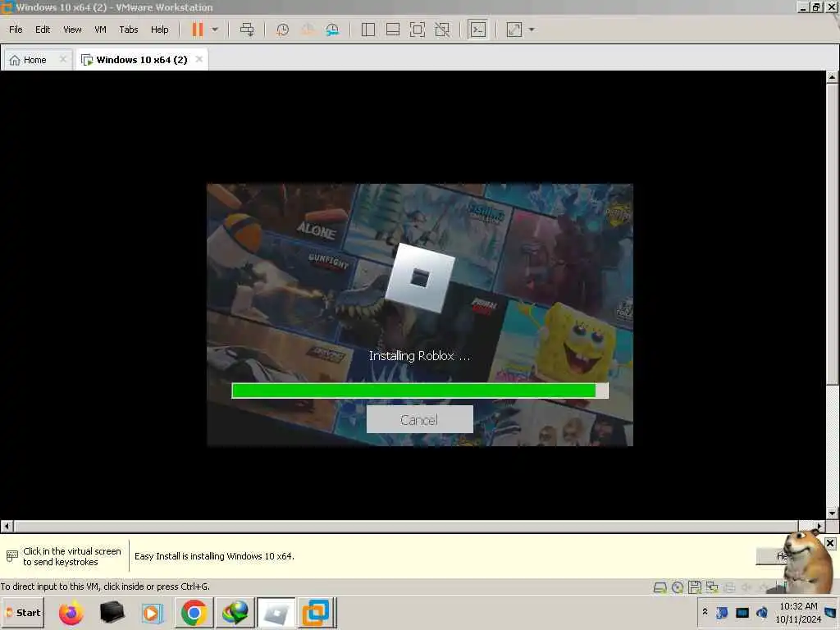Image resolution: width=840 pixels, height=630 pixels.
Task: Take a snapshot of this VM
Action: (x=282, y=30)
